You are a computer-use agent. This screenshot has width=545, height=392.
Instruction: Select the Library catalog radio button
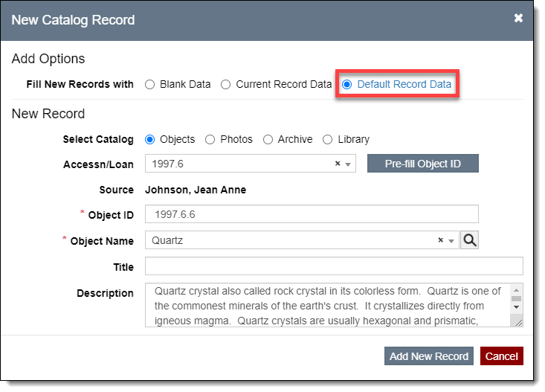click(328, 139)
